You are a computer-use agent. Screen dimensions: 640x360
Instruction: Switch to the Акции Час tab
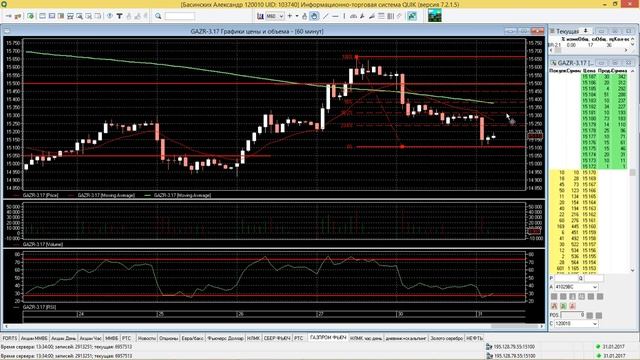pos(90,338)
